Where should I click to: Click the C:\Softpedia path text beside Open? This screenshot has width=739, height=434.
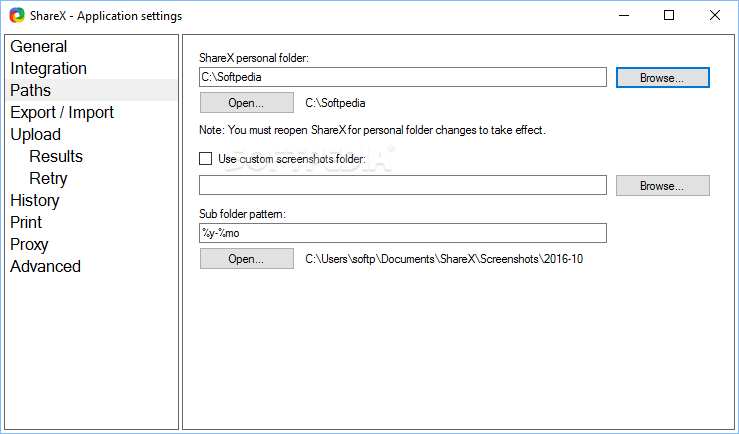(335, 103)
